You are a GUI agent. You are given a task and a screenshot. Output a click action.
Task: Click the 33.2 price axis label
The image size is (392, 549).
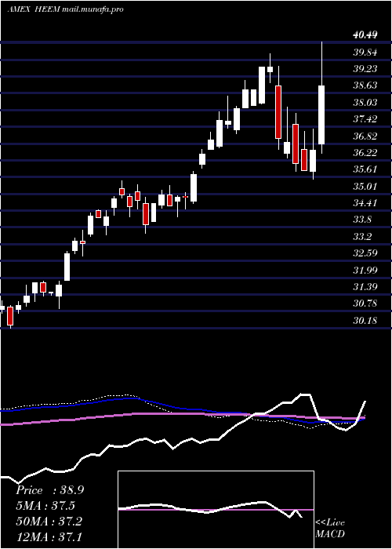[362, 236]
